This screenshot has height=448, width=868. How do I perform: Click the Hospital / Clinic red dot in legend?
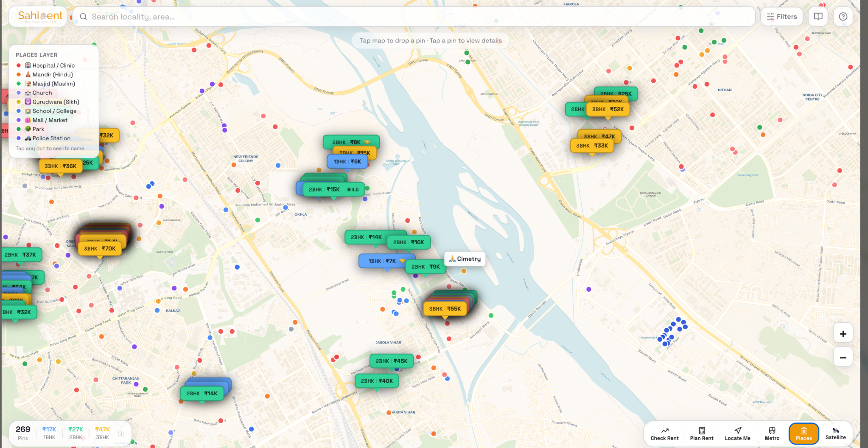tap(19, 65)
